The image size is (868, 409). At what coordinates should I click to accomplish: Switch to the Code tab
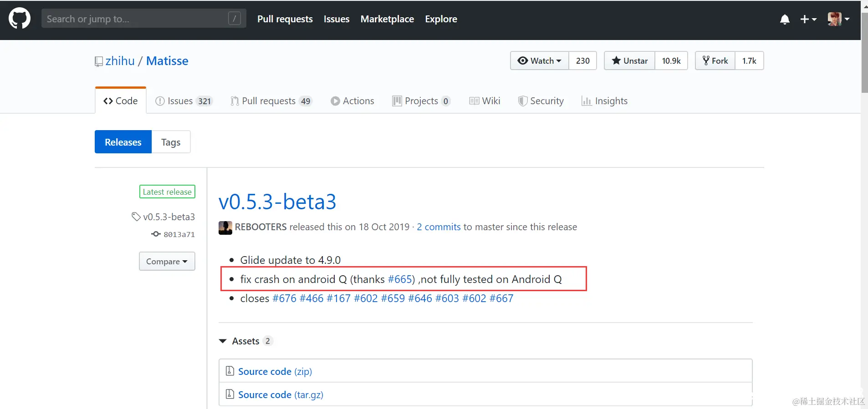coord(121,101)
